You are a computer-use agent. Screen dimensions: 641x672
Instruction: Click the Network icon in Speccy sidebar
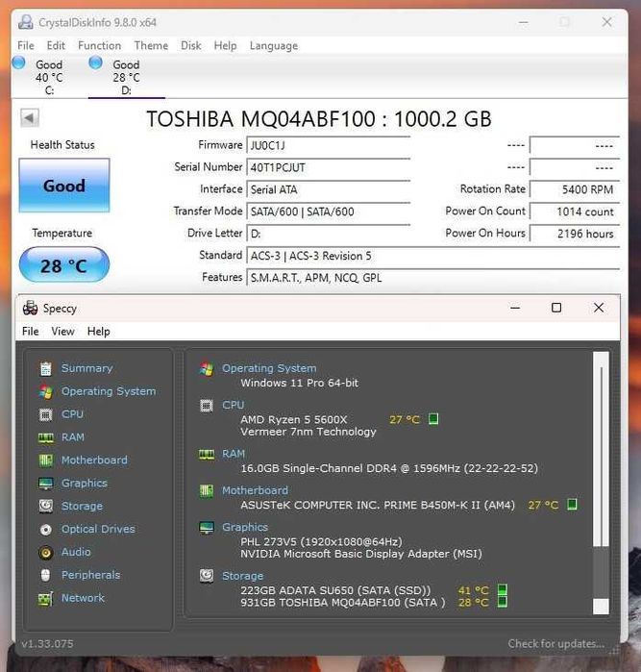pyautogui.click(x=46, y=598)
